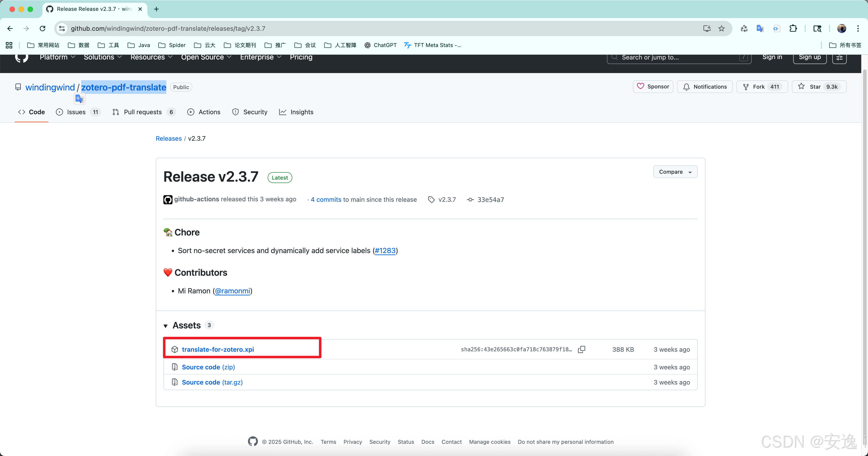Open the Code tab
Screen dimensions: 868x456
click(x=31, y=112)
